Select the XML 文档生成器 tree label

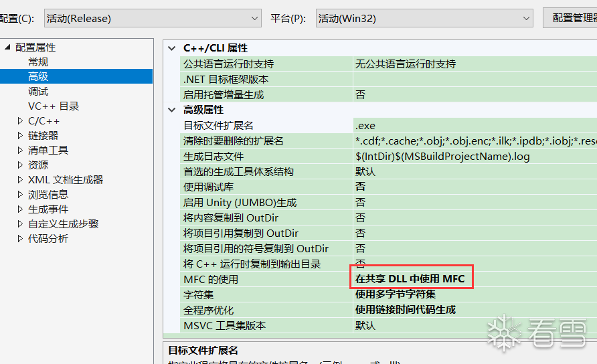click(66, 180)
